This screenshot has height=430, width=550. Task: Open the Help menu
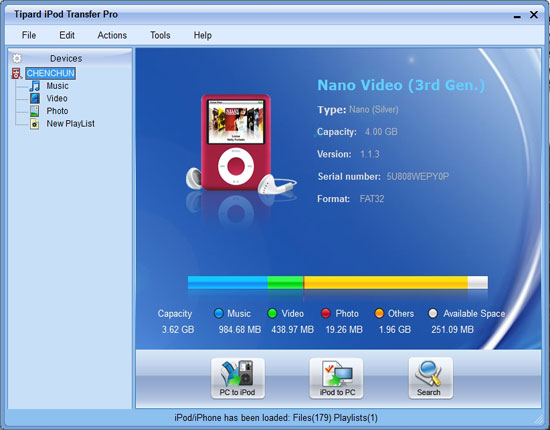click(x=202, y=35)
